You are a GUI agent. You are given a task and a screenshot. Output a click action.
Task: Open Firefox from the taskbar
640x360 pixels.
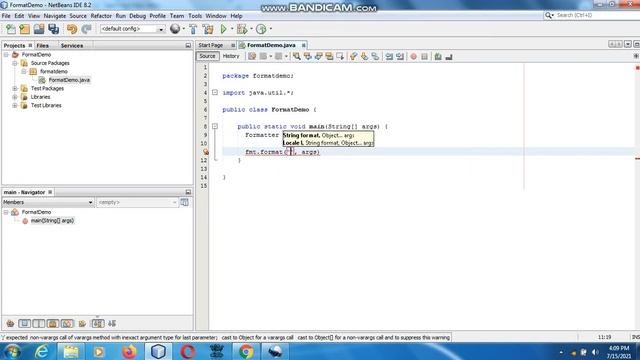129,351
